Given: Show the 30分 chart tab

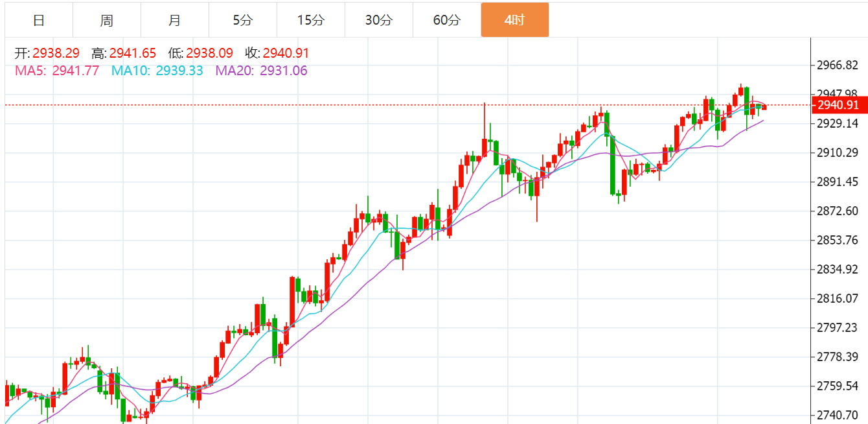Looking at the screenshot, I should tap(379, 20).
